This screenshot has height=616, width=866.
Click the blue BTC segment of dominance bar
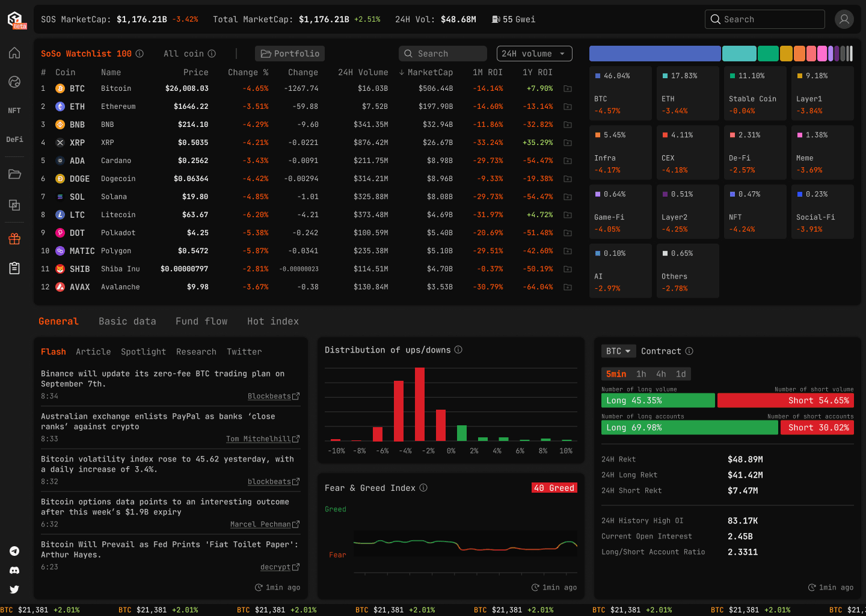[655, 54]
